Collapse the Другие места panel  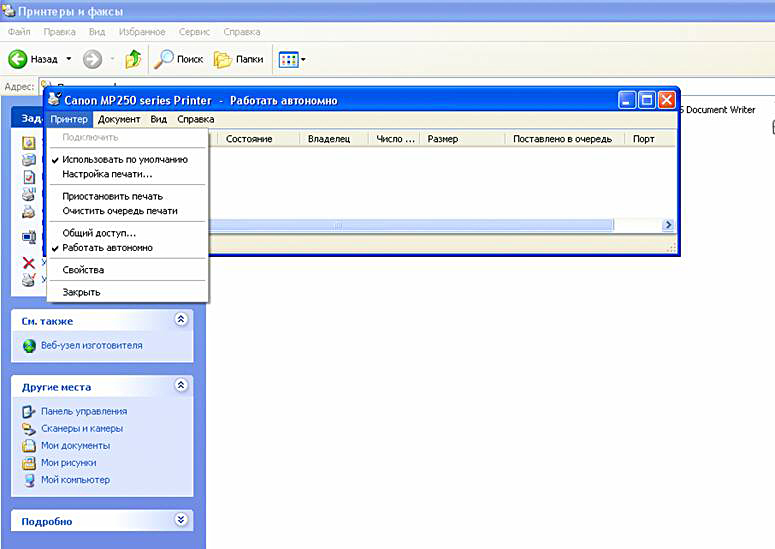[181, 385]
